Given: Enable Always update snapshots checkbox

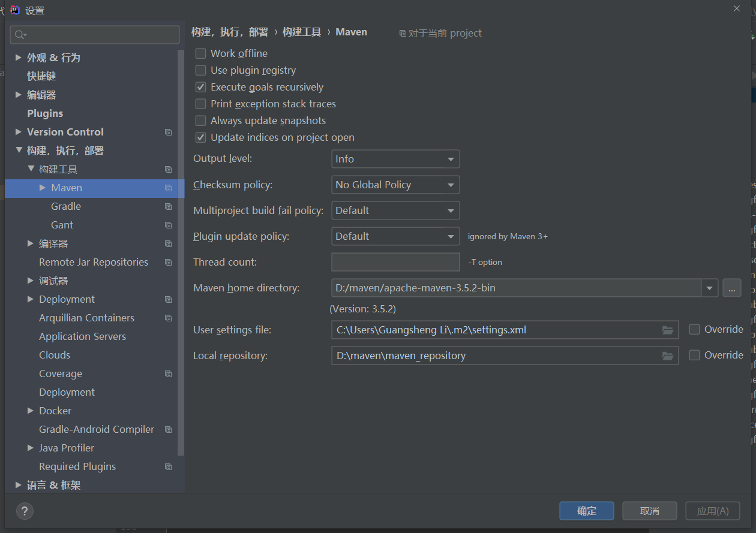Looking at the screenshot, I should tap(200, 121).
